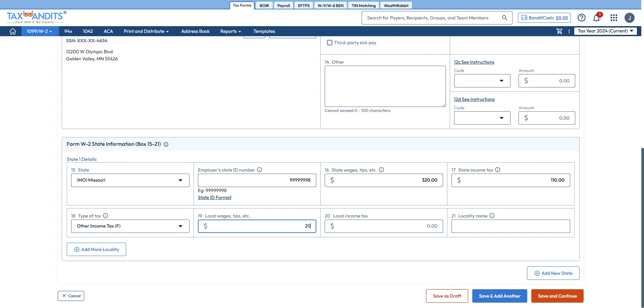Switch to the BOIR tab
644x308 pixels.
(264, 6)
